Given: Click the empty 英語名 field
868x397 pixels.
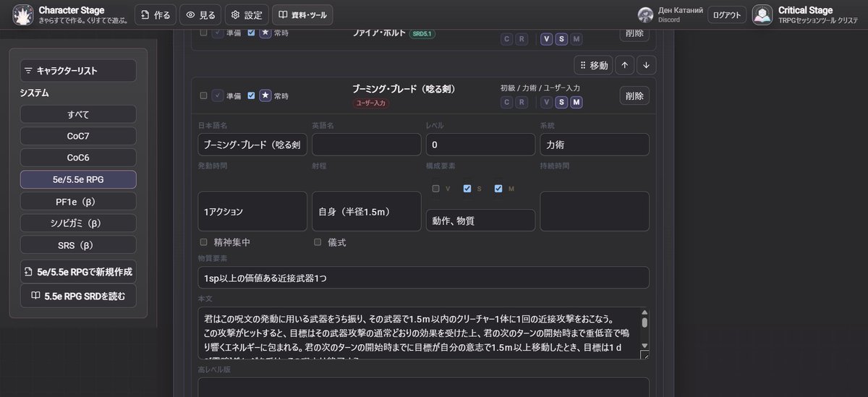Looking at the screenshot, I should click(367, 145).
